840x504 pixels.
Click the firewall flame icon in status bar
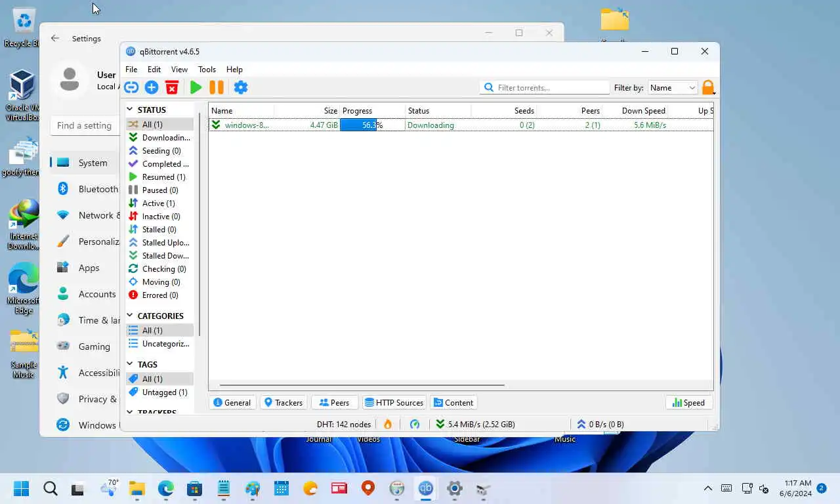[388, 424]
